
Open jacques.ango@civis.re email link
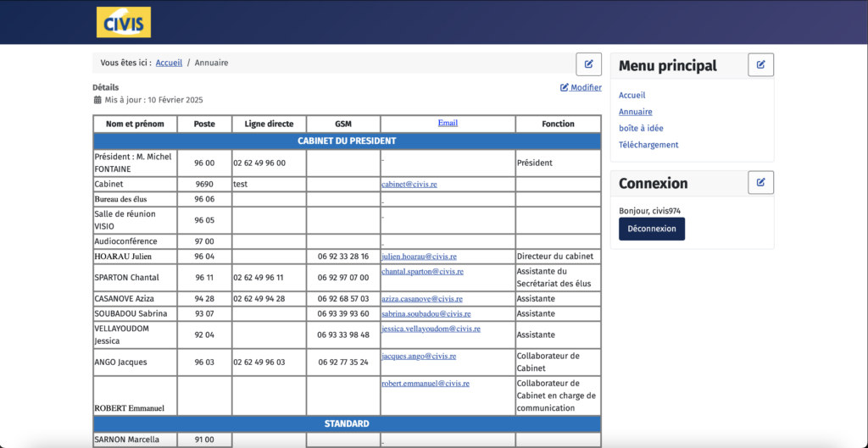419,357
